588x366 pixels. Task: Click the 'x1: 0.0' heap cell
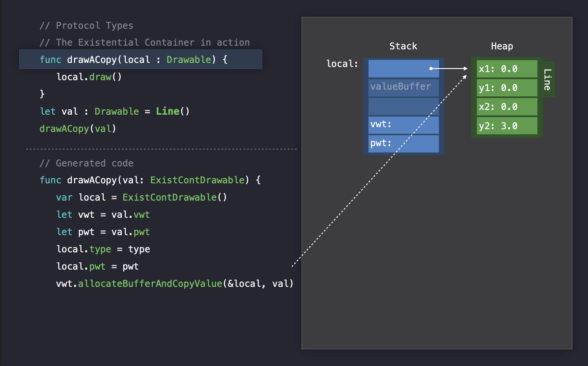click(x=507, y=69)
